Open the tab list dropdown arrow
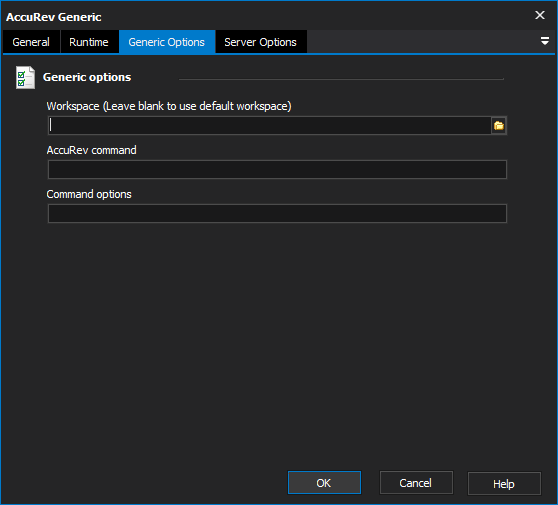Screen dimensions: 558x505 point(544,41)
